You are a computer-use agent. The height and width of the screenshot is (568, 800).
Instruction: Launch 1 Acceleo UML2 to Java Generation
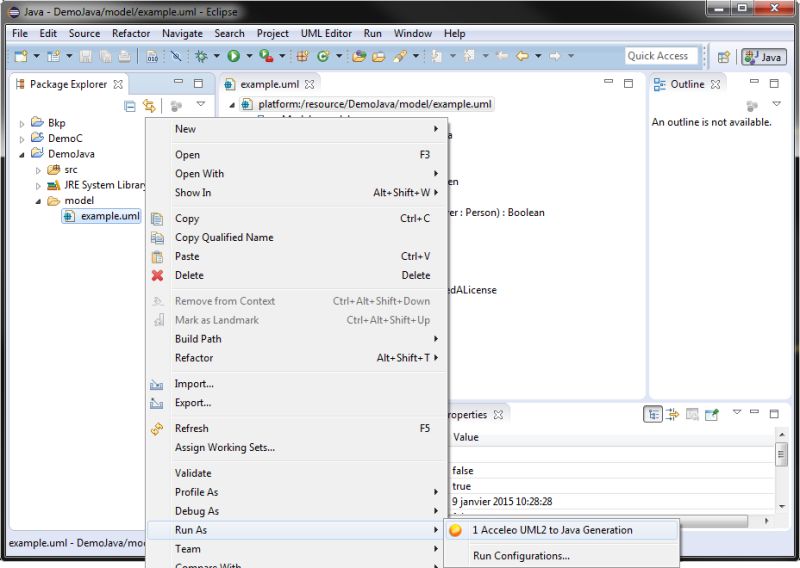tap(561, 530)
